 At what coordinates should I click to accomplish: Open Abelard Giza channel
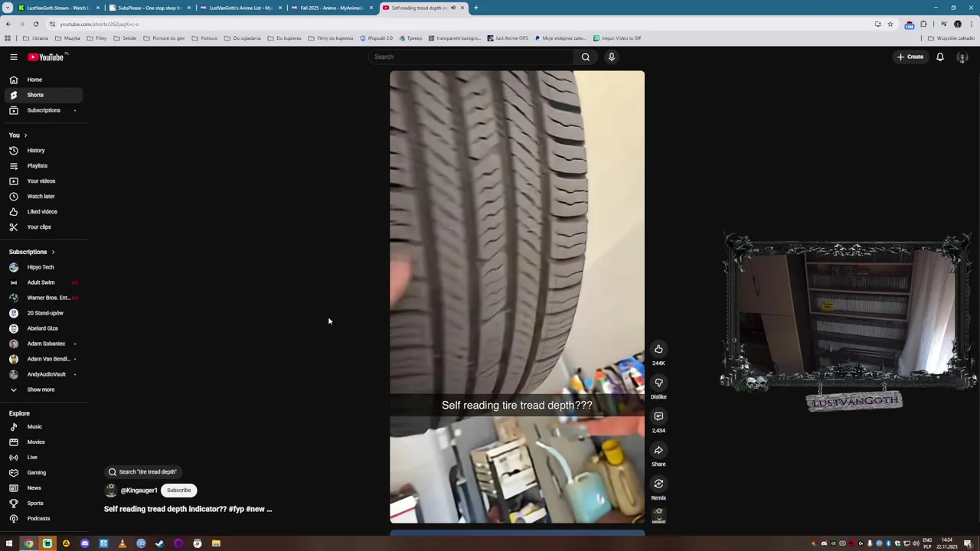tap(43, 328)
